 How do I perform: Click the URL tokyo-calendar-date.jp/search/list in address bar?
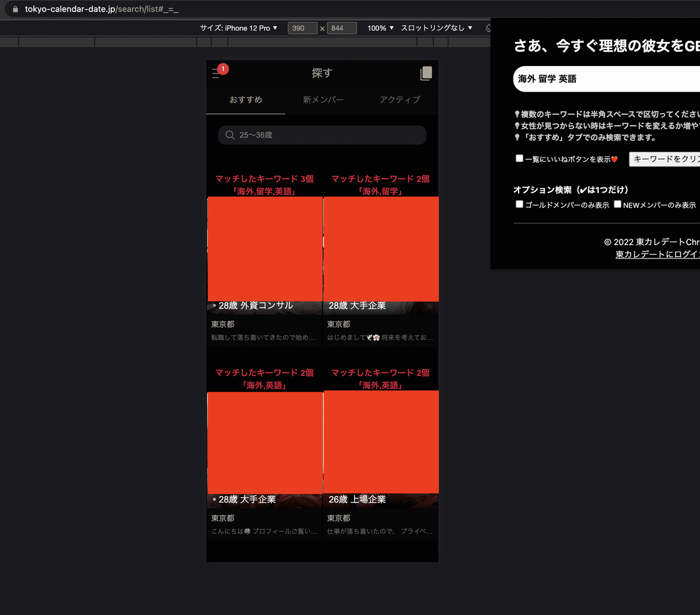point(101,9)
